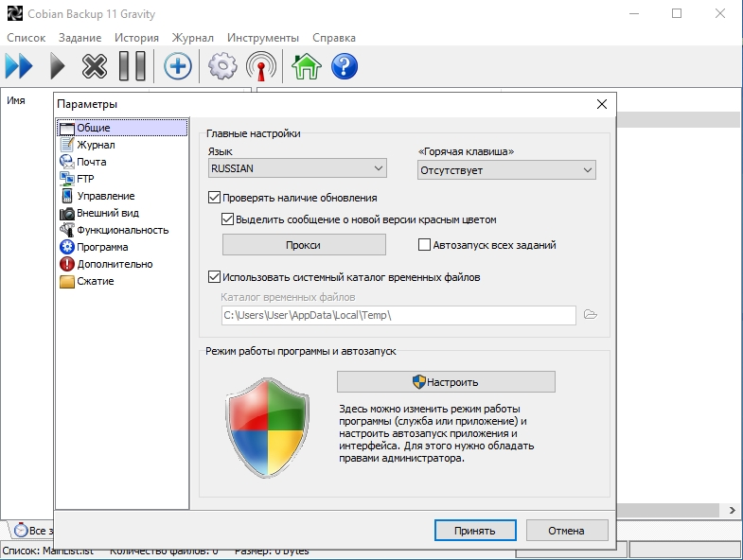Select Почта label in the settings tree

[x=92, y=162]
